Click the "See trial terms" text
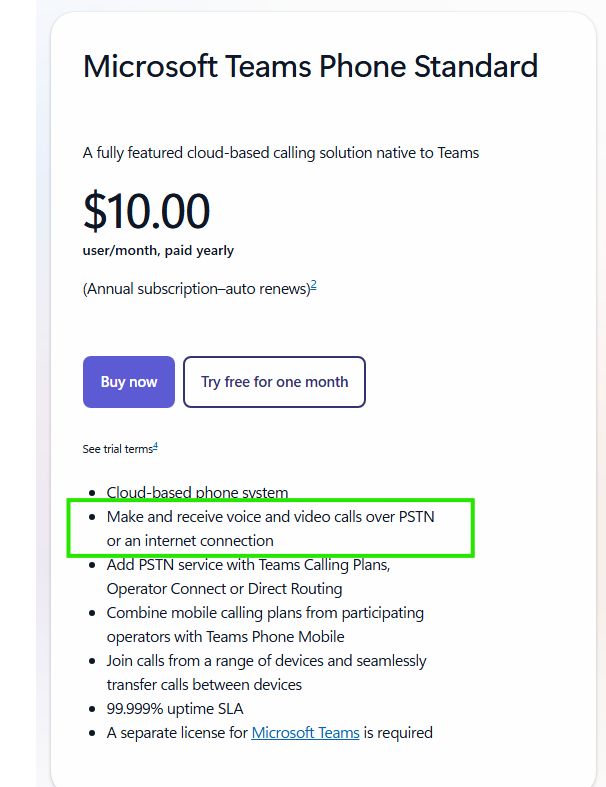606x787 pixels. pyautogui.click(x=117, y=450)
